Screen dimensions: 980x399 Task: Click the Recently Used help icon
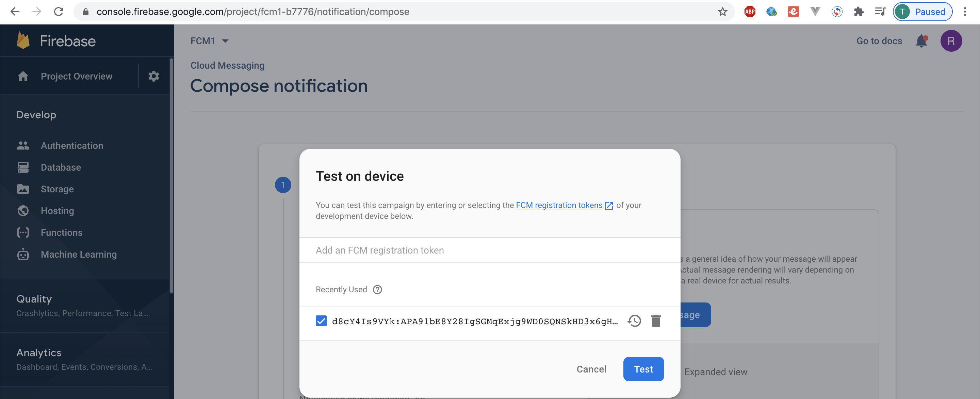click(377, 290)
